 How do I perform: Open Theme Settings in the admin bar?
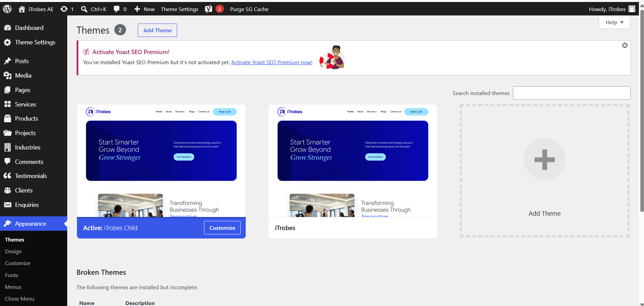click(179, 9)
